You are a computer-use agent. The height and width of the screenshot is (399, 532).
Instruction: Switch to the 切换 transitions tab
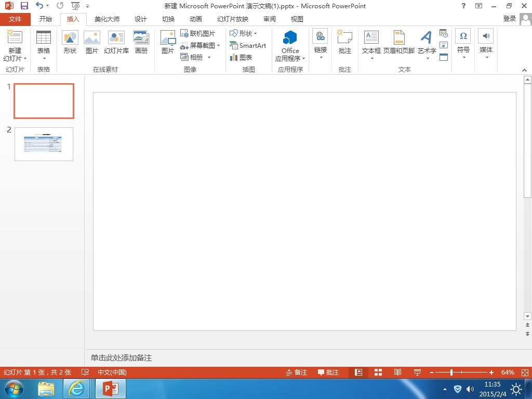point(168,19)
